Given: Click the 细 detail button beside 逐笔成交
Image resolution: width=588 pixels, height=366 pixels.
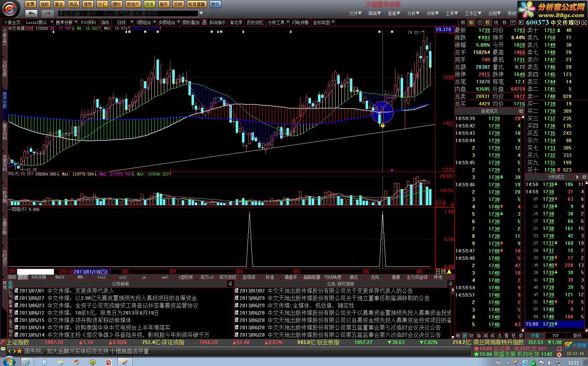Looking at the screenshot, I should click(521, 111).
